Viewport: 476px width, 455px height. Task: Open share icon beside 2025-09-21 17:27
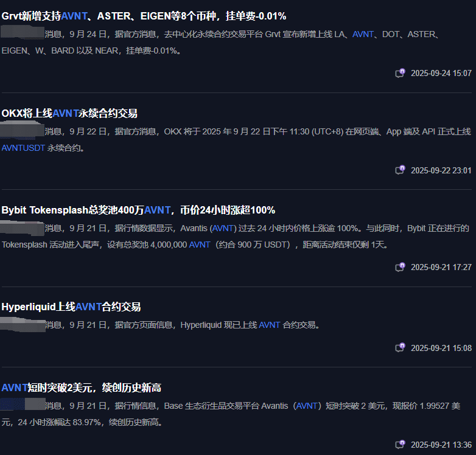pyautogui.click(x=400, y=267)
